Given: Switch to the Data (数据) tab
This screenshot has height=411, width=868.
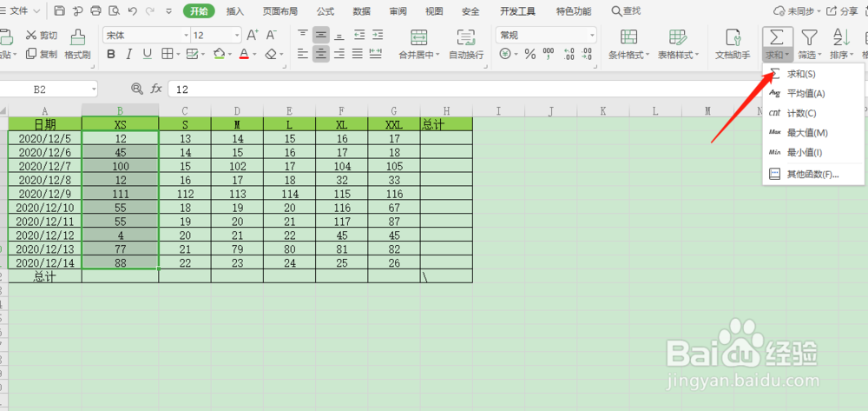Looking at the screenshot, I should tap(361, 11).
